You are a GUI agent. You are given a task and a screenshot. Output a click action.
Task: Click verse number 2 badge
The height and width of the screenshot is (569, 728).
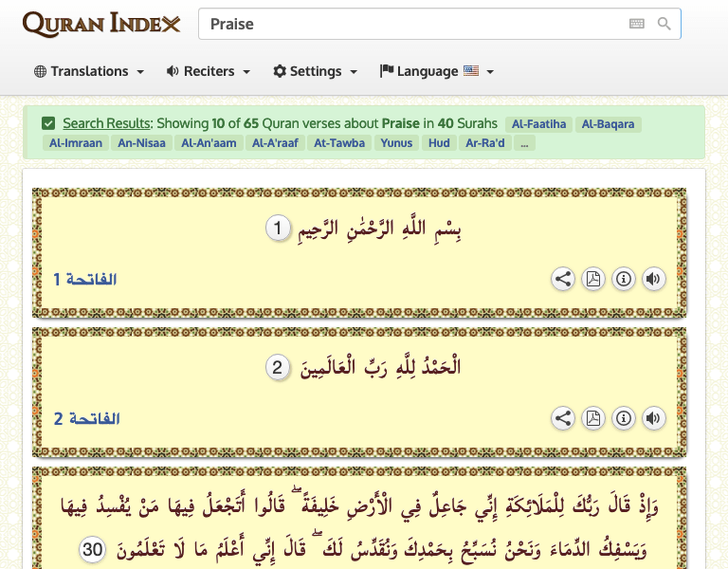pos(278,368)
